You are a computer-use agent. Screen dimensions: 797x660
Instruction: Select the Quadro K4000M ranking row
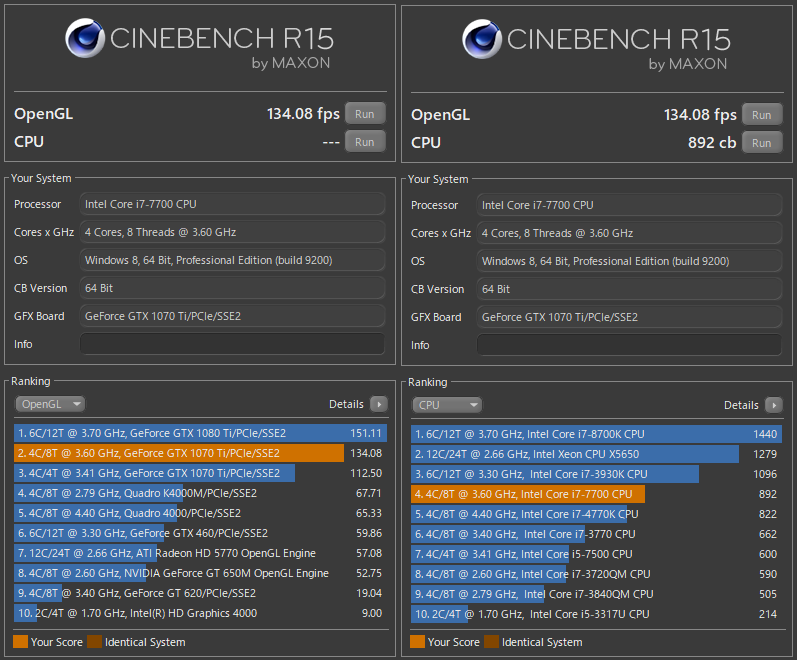point(200,493)
